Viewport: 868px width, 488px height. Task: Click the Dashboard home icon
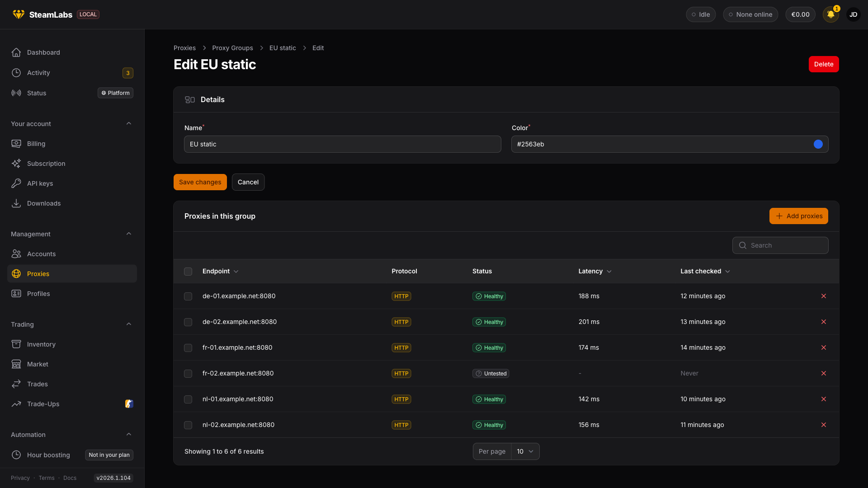(x=16, y=52)
